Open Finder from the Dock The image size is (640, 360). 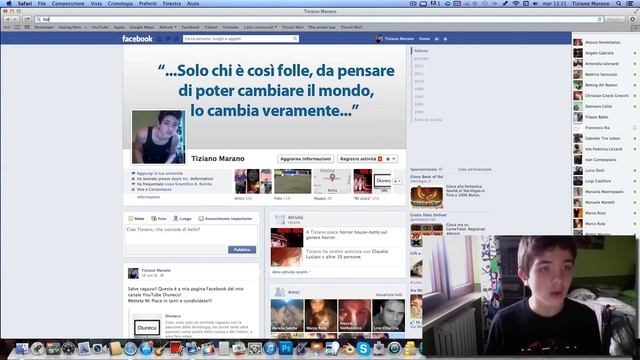click(22, 349)
